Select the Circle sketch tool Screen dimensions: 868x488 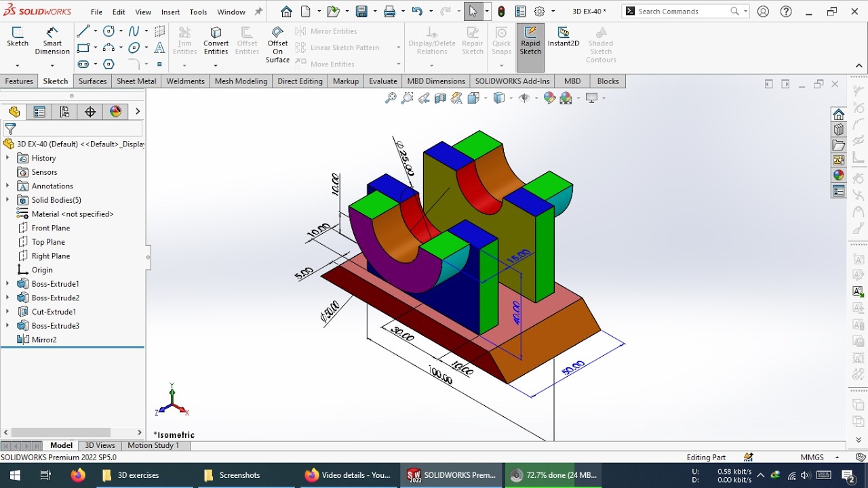tap(108, 31)
